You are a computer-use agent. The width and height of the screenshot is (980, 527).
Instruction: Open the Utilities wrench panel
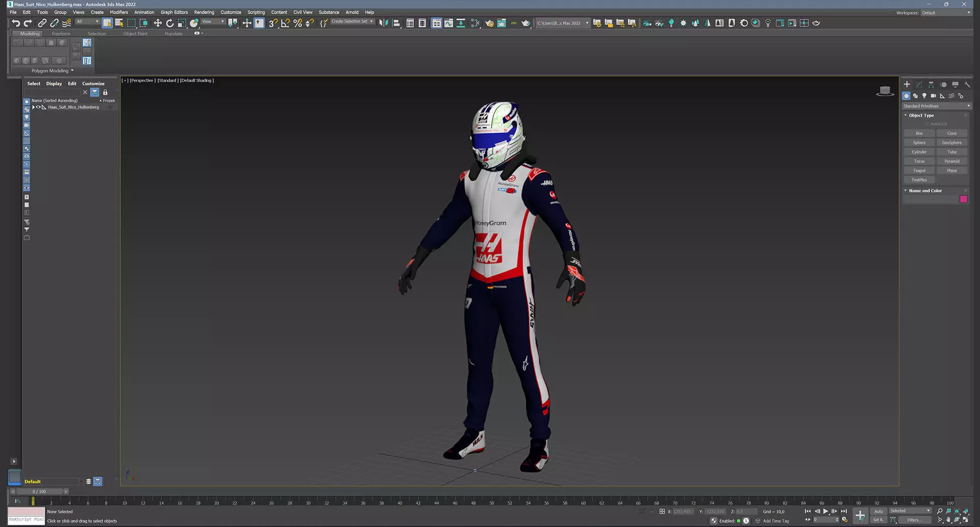tap(967, 84)
